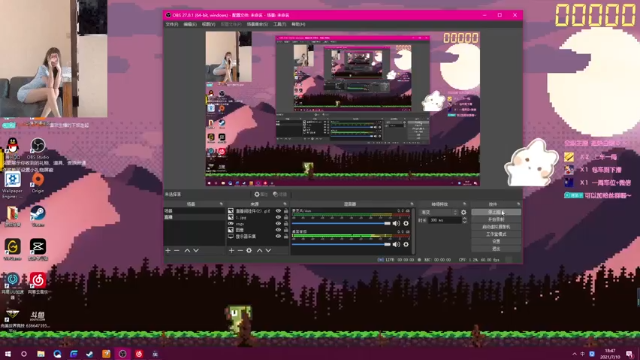Click the 启动虚拟摄像机 button

click(496, 227)
